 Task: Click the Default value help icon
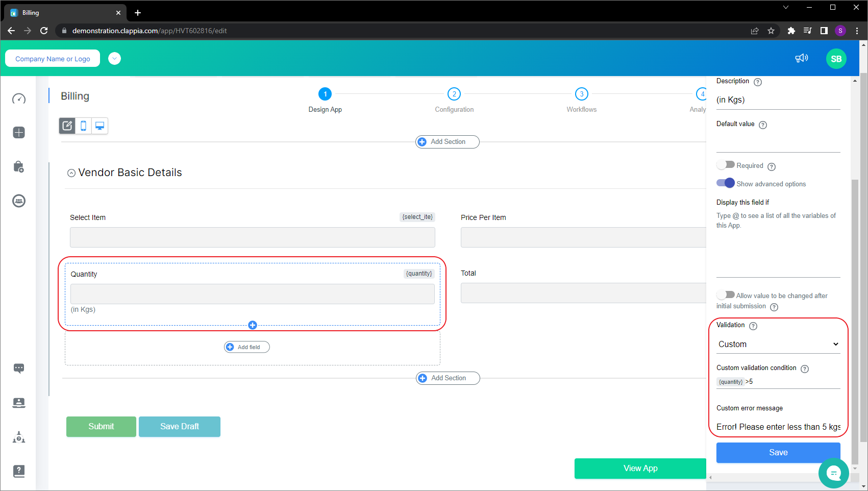[763, 125]
